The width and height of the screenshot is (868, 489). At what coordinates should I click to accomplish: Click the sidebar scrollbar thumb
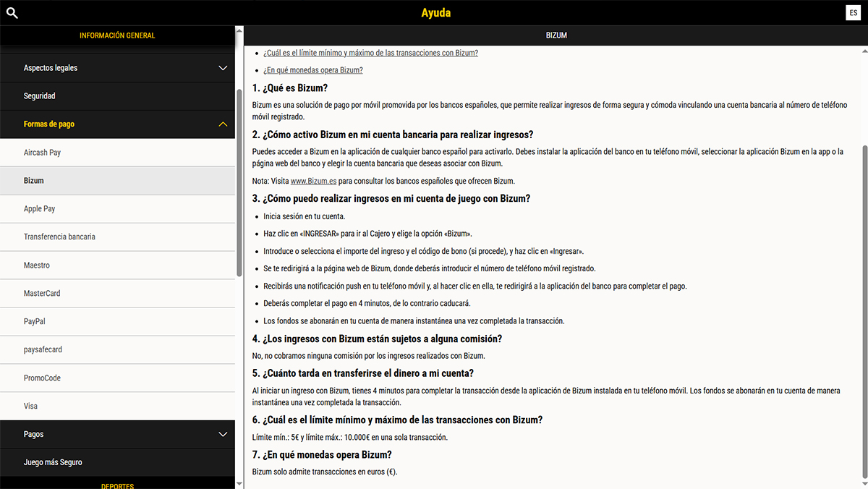(x=239, y=182)
